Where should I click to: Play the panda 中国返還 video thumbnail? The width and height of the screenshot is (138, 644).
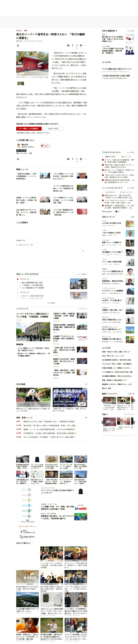point(33,397)
